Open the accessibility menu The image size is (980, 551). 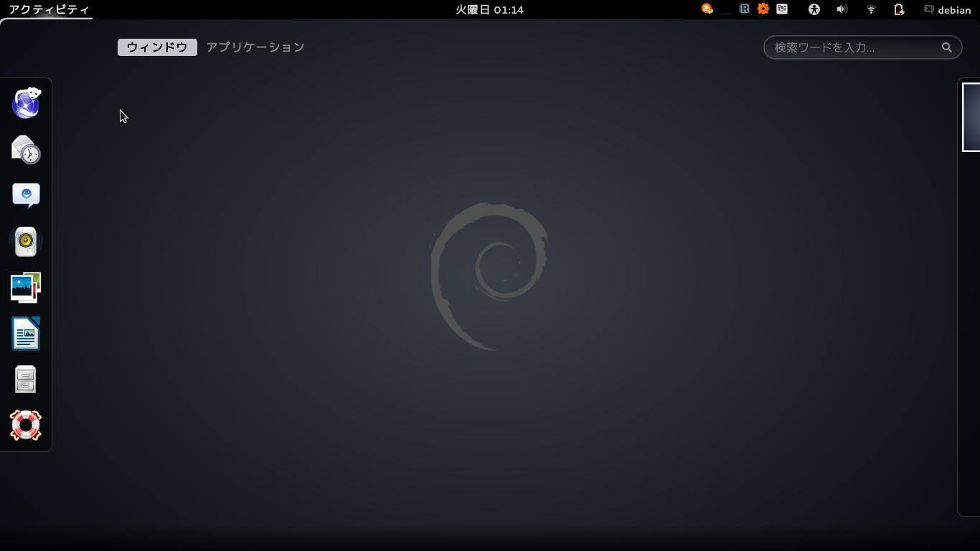pos(814,9)
